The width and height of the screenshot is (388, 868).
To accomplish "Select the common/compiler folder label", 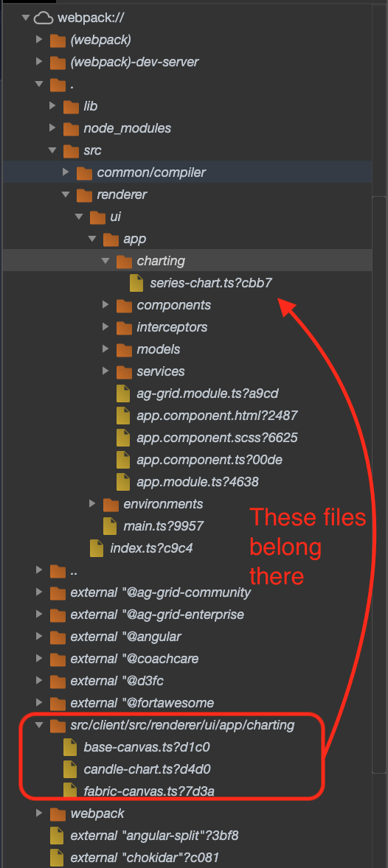I will tap(151, 172).
